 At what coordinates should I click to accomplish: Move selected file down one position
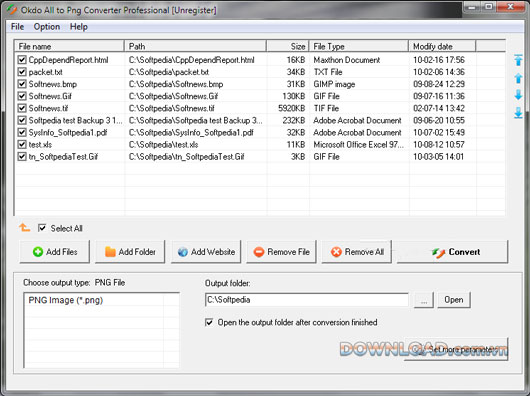click(x=518, y=95)
